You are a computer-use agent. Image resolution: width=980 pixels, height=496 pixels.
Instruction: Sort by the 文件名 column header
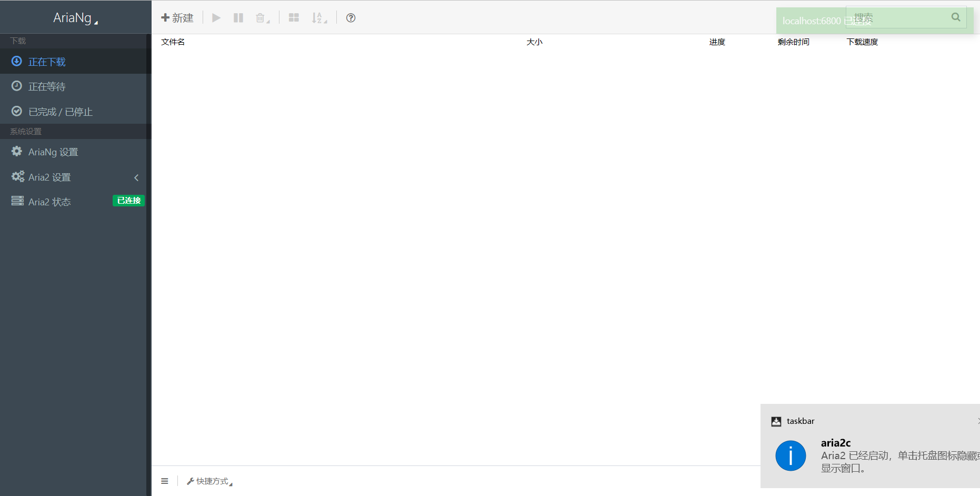click(173, 42)
